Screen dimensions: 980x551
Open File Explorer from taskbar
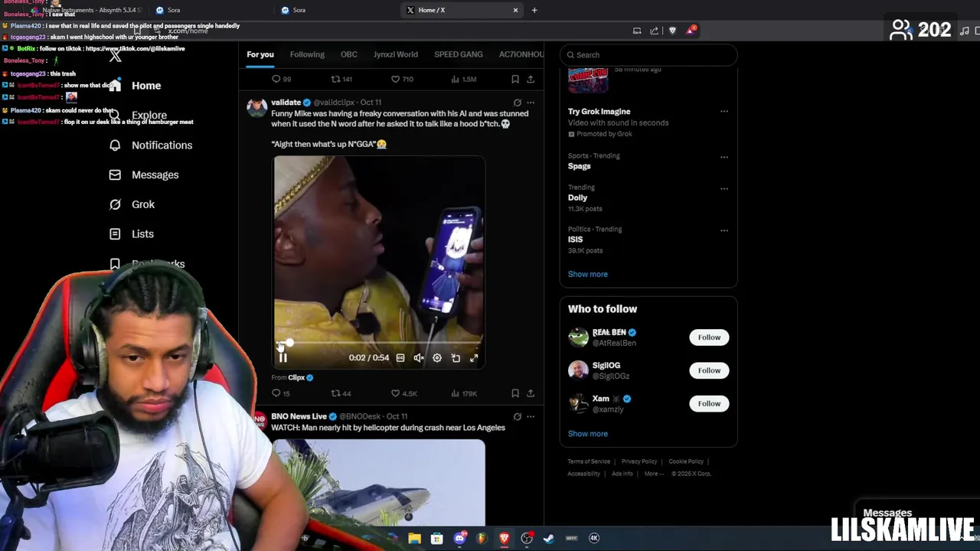pos(414,539)
